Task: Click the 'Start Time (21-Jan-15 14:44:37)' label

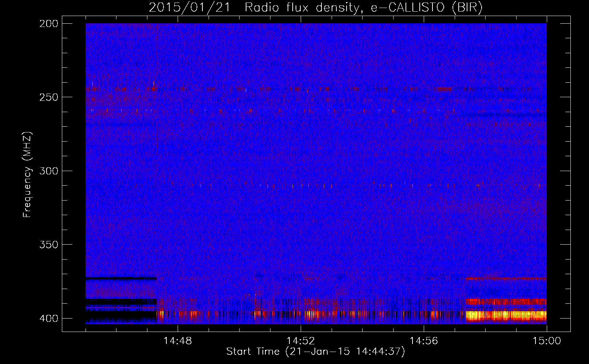Action: click(316, 352)
